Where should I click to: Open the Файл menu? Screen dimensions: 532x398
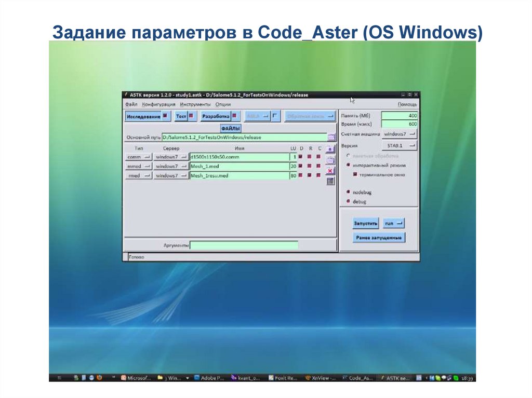pyautogui.click(x=131, y=104)
